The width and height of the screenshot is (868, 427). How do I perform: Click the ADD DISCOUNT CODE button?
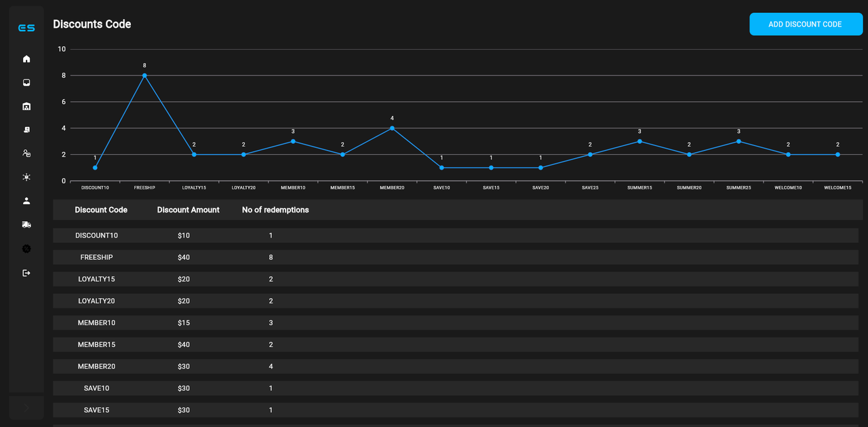pos(806,24)
